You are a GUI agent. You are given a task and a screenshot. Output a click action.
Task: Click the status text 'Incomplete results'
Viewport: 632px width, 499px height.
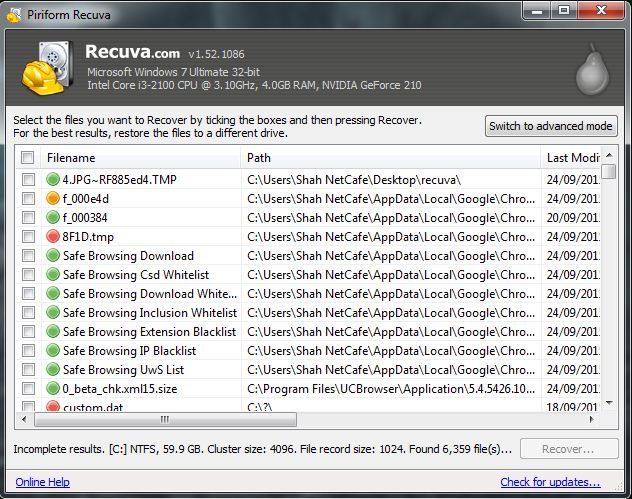click(58, 449)
